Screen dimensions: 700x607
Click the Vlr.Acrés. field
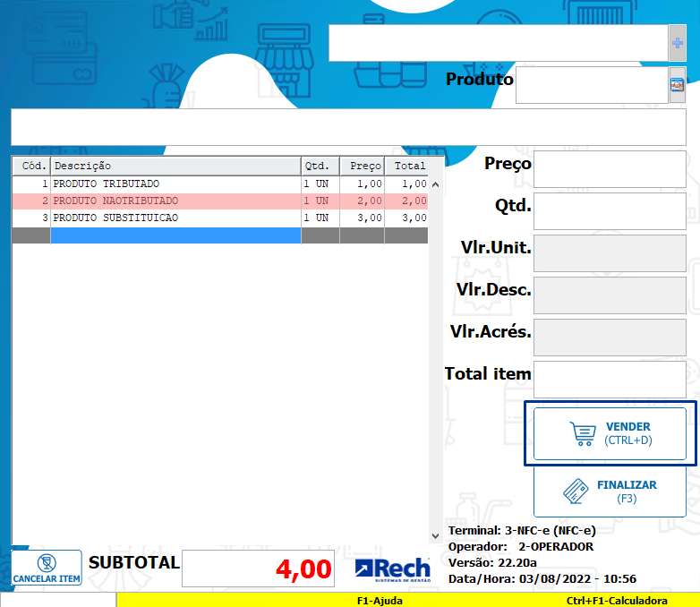[x=610, y=338]
